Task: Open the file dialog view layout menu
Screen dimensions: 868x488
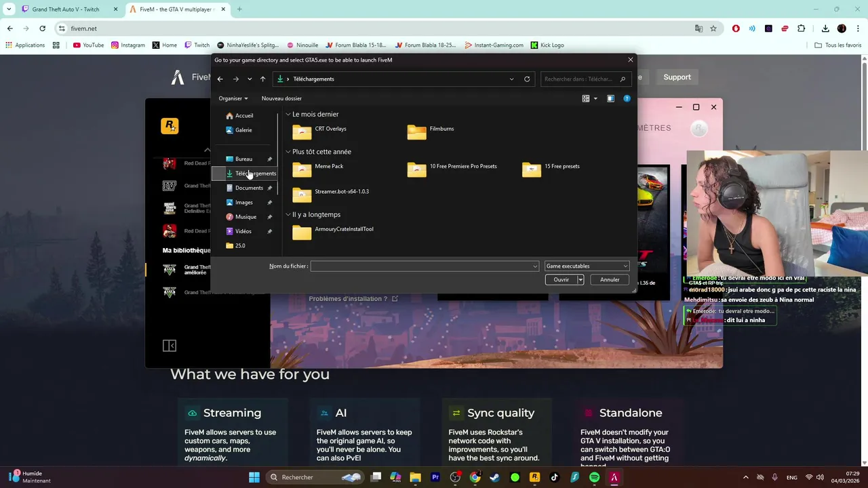Action: (589, 98)
